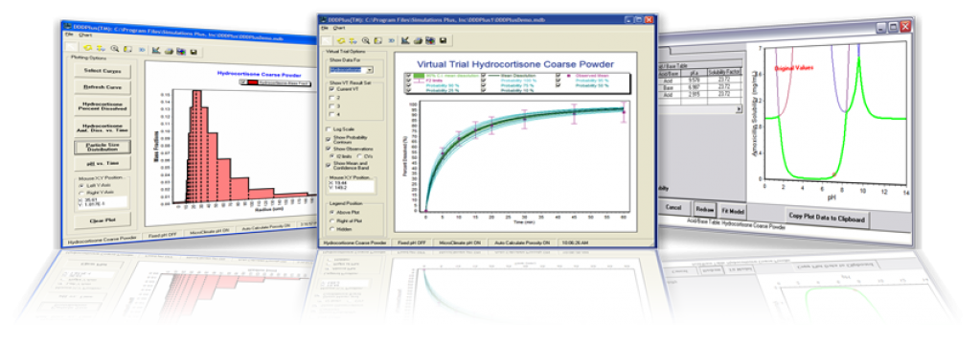The image size is (980, 347).
Task: Click the Refresh Curve button
Action: click(103, 87)
